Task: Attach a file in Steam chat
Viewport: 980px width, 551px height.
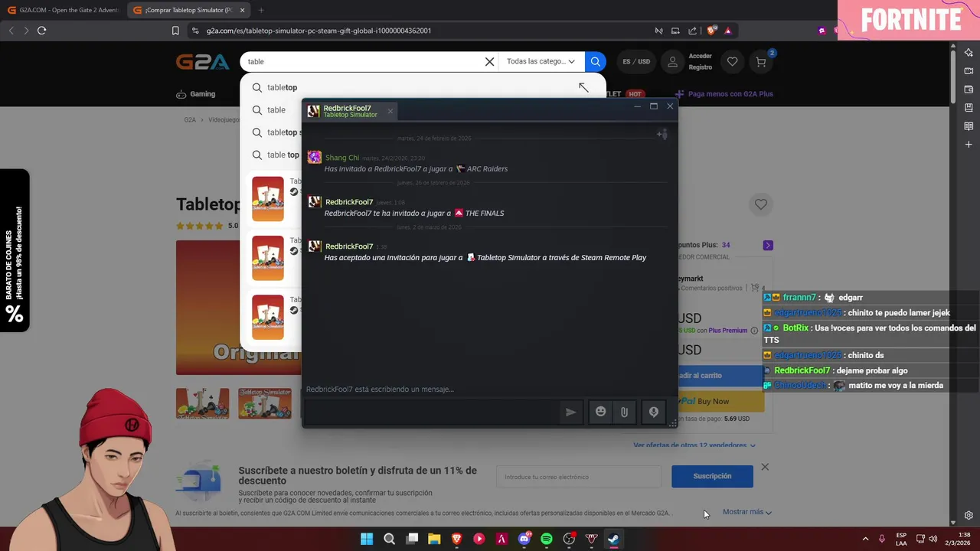Action: point(624,412)
